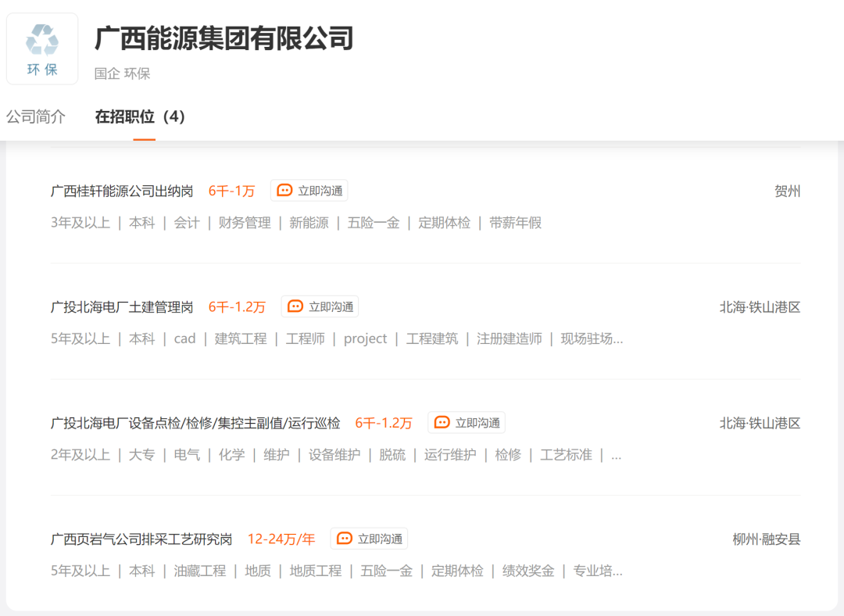This screenshot has height=616, width=844.
Task: Click the 环保 recycling company logo
Action: point(42,49)
